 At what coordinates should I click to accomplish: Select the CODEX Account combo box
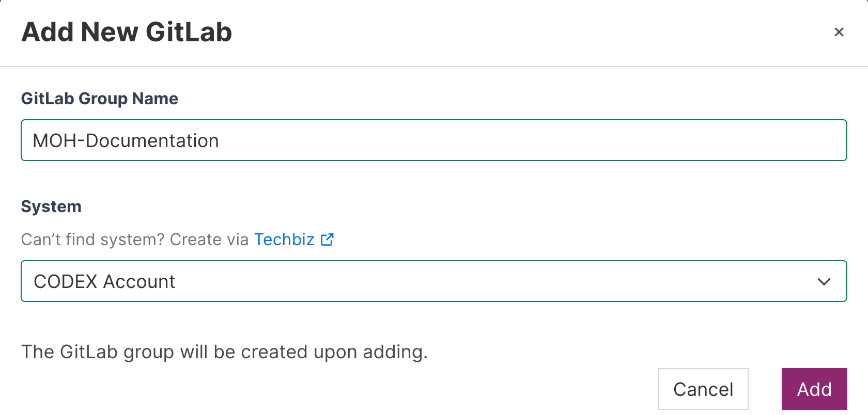click(433, 281)
